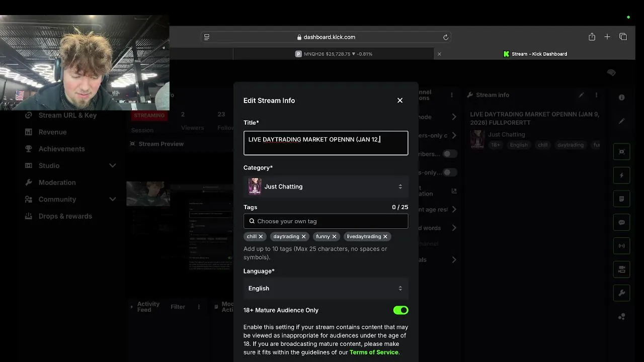
Task: Expand the banned words chevron
Action: 454,228
